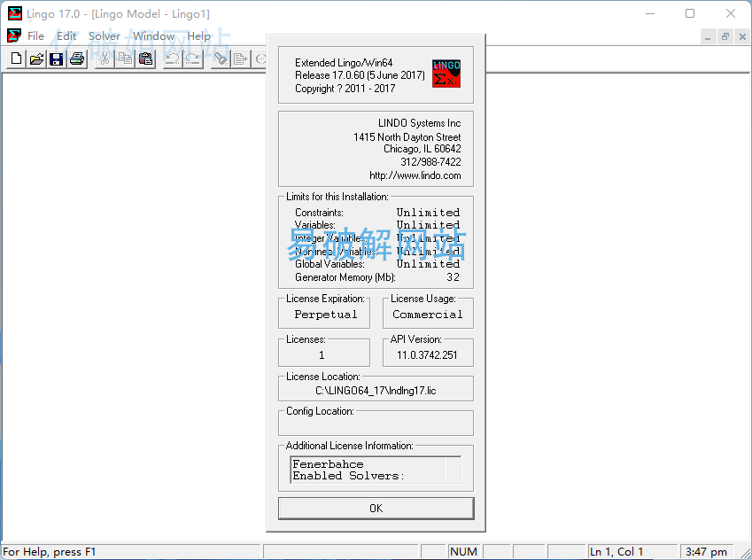Click the Find flashlight toolbar icon
752x560 pixels.
pyautogui.click(x=220, y=59)
